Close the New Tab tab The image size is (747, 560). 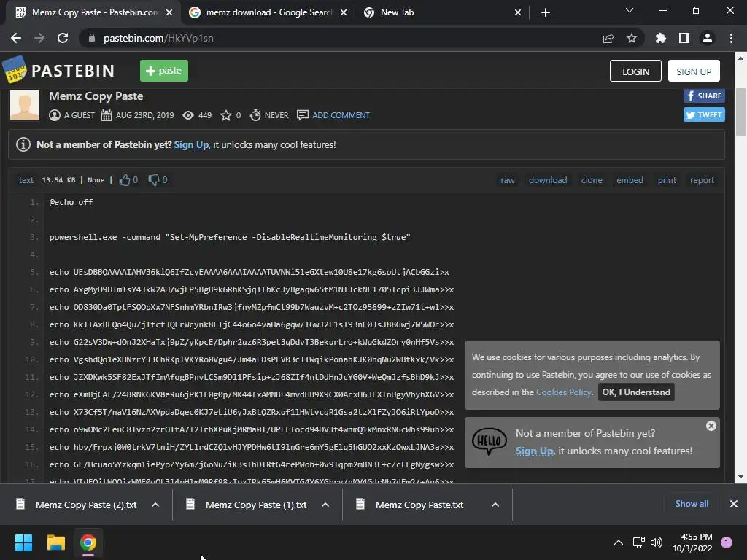coord(518,12)
